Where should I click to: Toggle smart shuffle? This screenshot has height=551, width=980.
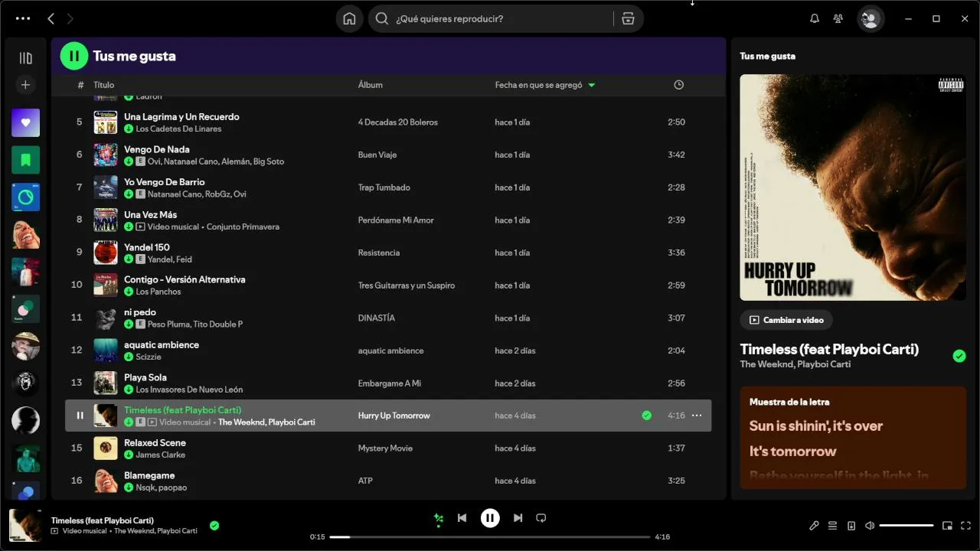(x=438, y=519)
